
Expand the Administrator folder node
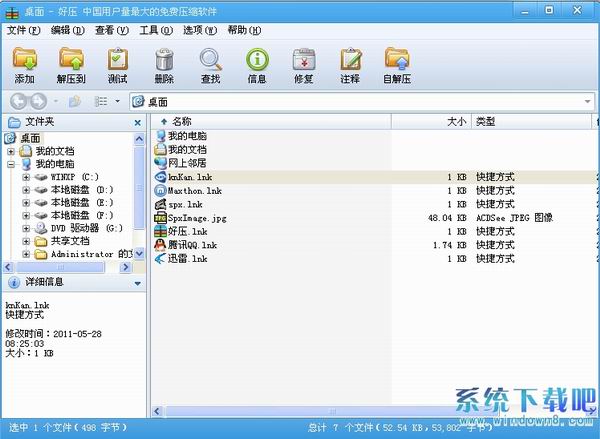pyautogui.click(x=26, y=254)
